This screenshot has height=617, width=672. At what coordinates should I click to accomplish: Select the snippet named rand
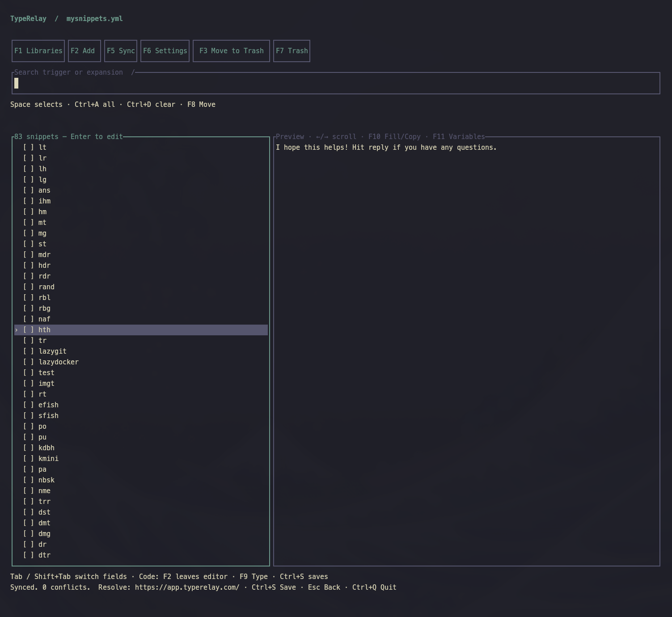(x=141, y=287)
